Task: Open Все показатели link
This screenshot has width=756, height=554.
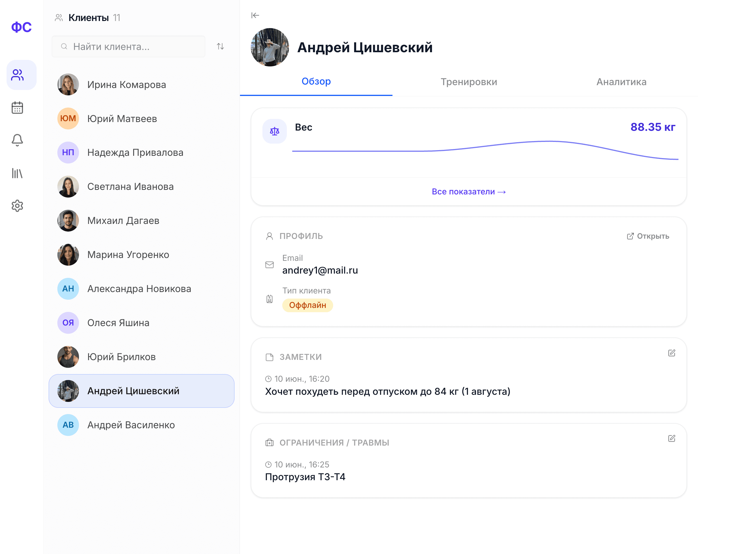Action: pos(469,192)
